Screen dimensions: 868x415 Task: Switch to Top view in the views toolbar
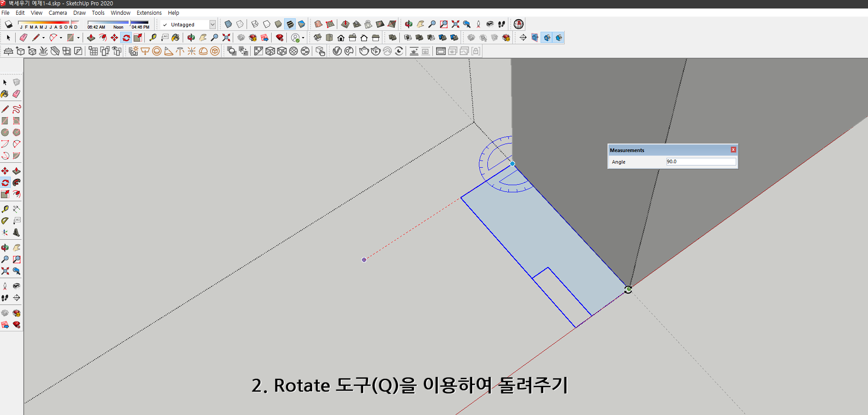329,38
